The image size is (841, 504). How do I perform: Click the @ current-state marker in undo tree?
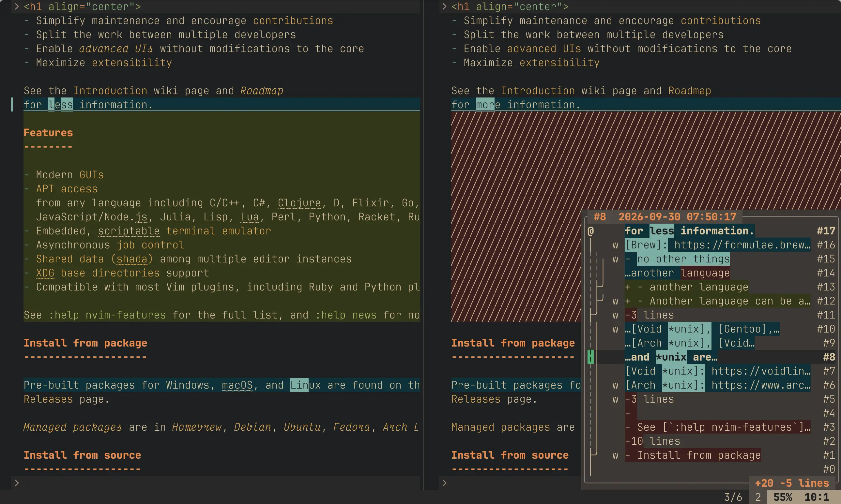tap(590, 231)
